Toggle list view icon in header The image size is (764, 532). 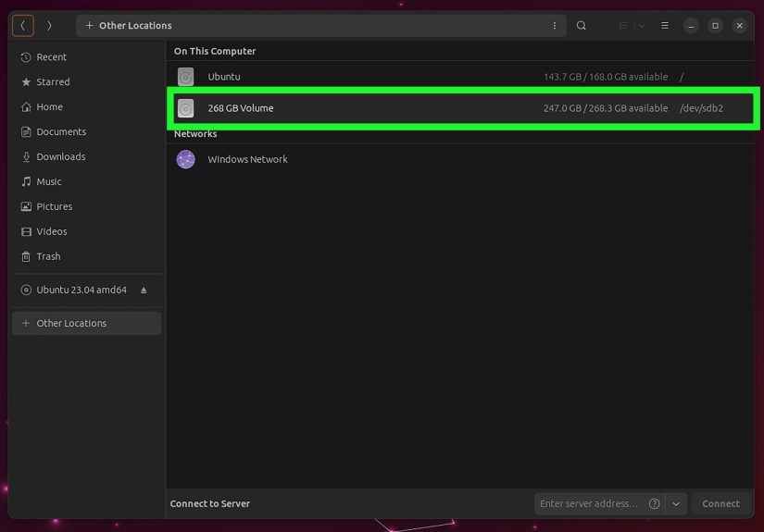coord(623,25)
